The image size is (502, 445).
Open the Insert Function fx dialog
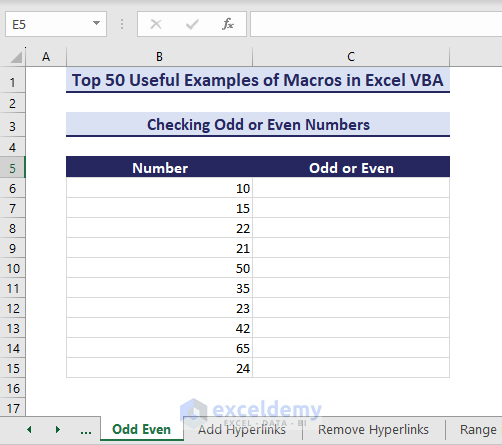pyautogui.click(x=228, y=24)
